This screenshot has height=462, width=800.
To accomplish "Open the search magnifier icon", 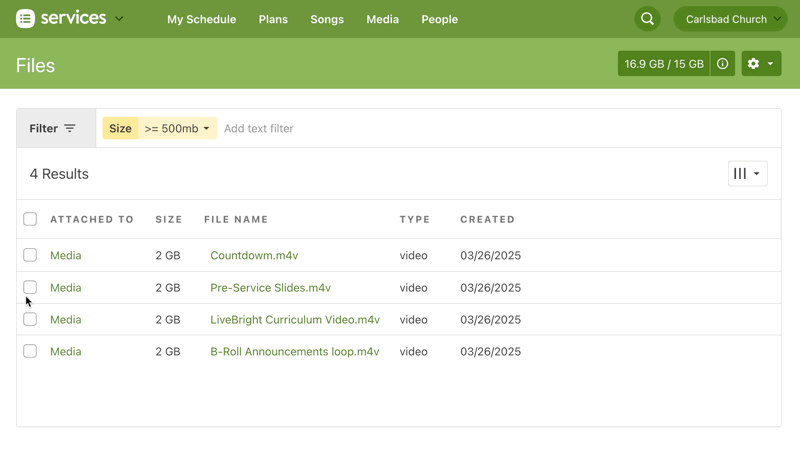I will click(647, 19).
